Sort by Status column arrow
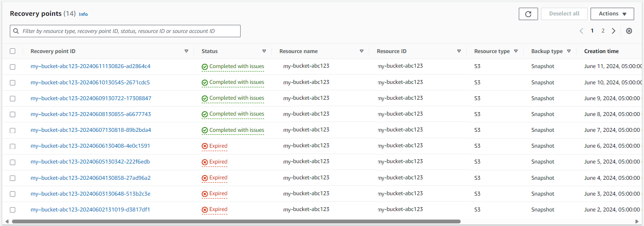Screen dimensions: 644x226 click(264, 51)
